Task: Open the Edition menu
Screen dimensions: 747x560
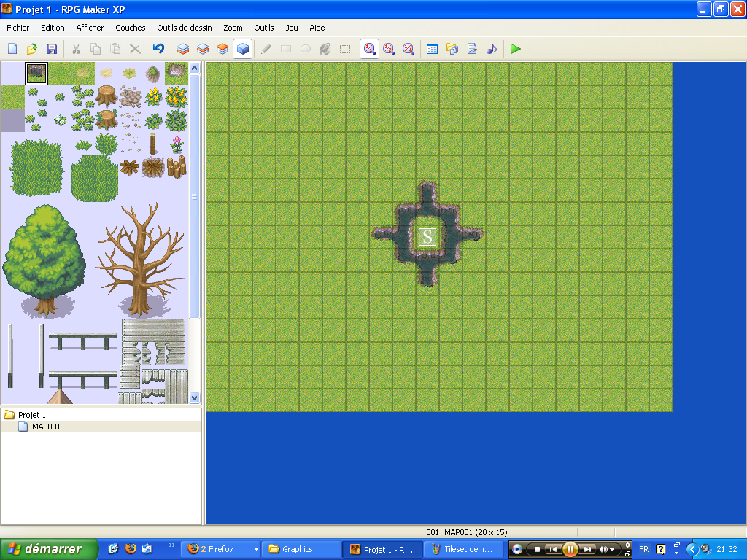Action: [53, 28]
